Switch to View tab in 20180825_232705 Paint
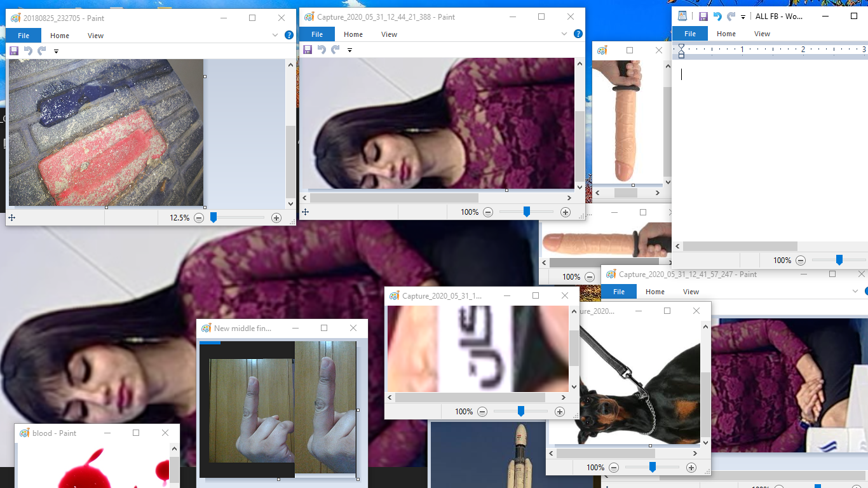The width and height of the screenshot is (868, 488). (95, 36)
